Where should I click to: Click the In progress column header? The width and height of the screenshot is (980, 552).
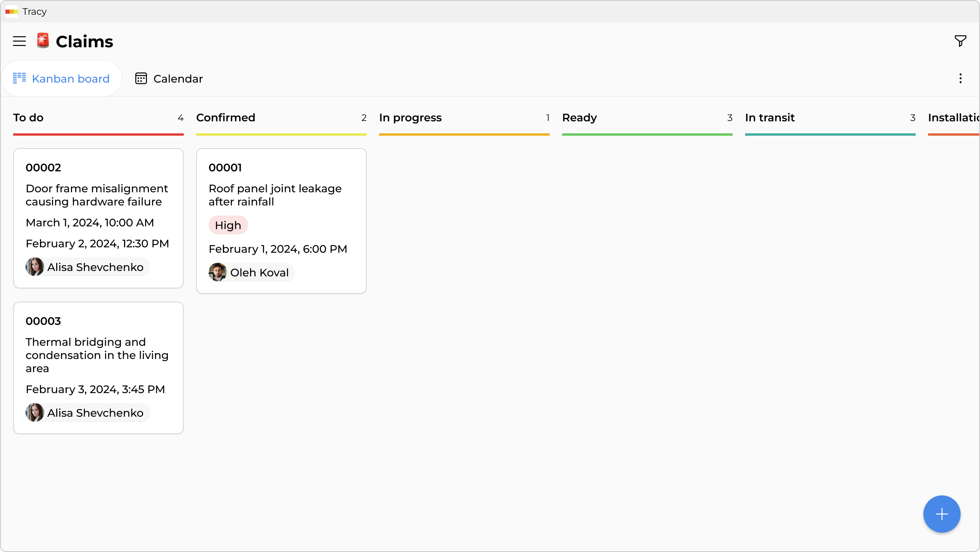(x=410, y=118)
